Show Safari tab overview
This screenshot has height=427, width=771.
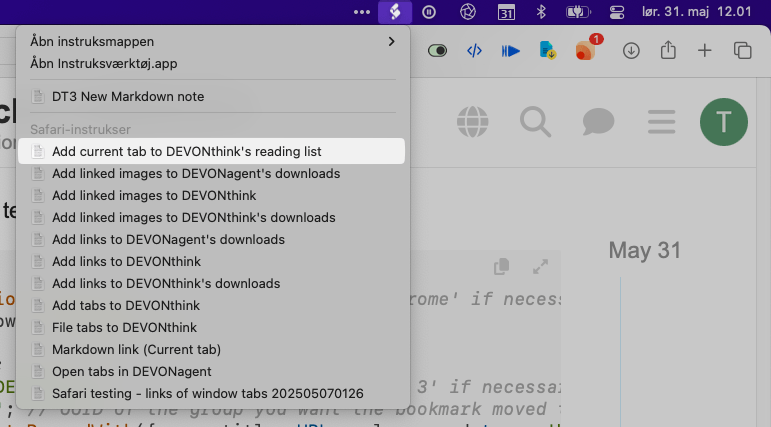pos(742,50)
